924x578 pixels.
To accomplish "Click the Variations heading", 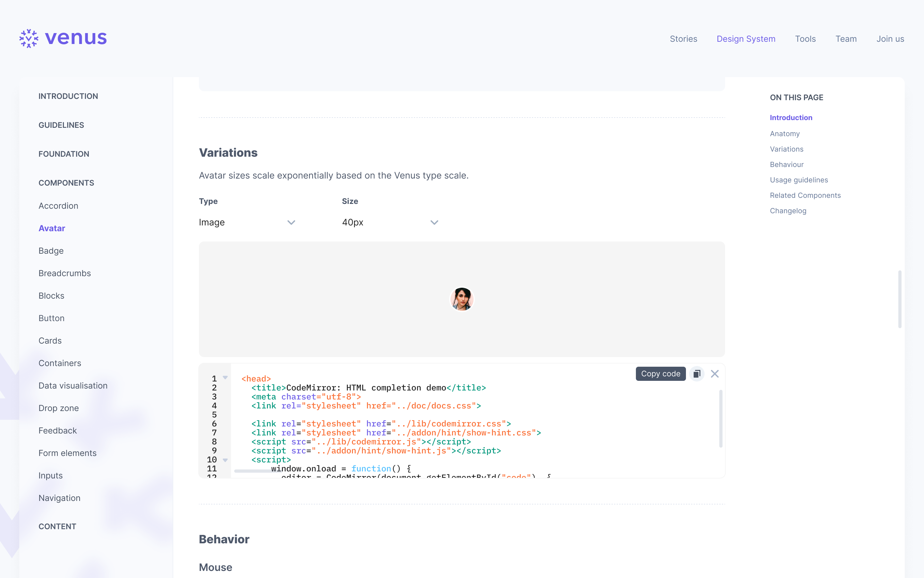I will [228, 153].
